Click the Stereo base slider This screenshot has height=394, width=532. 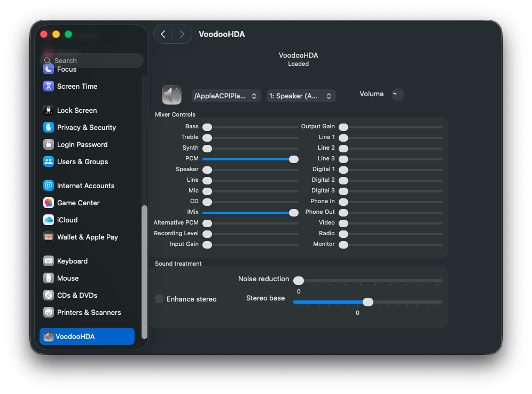(368, 302)
